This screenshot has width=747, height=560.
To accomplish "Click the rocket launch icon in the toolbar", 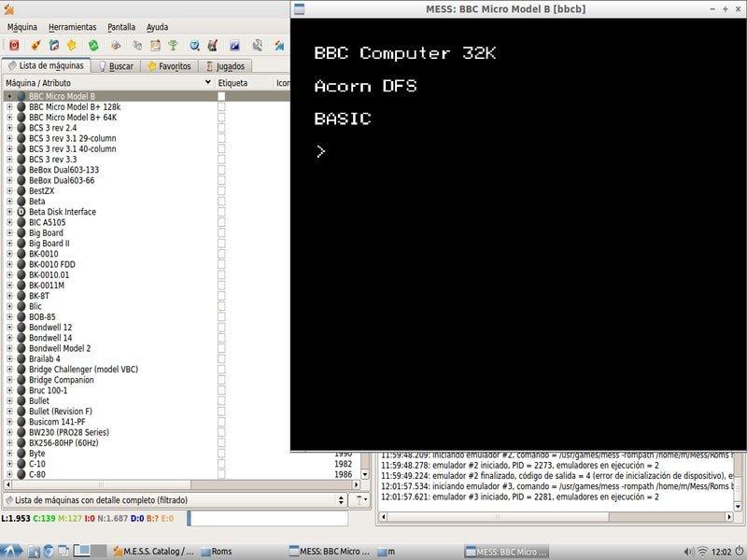I will [x=35, y=45].
